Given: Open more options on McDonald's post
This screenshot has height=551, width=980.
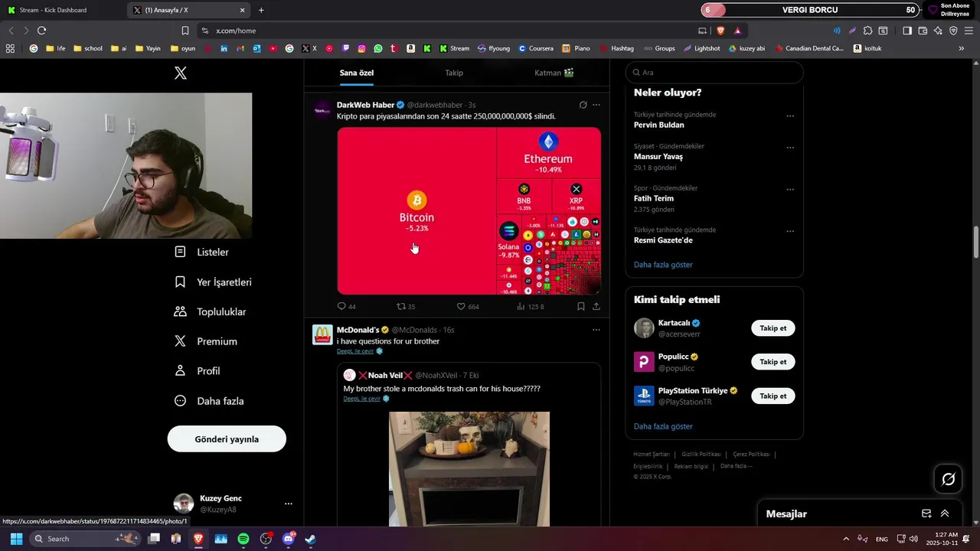Looking at the screenshot, I should [596, 330].
